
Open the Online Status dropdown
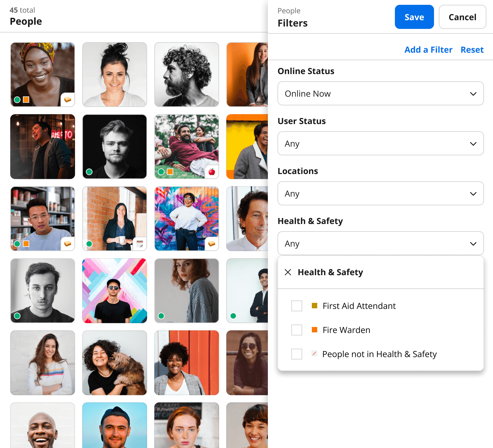point(380,93)
